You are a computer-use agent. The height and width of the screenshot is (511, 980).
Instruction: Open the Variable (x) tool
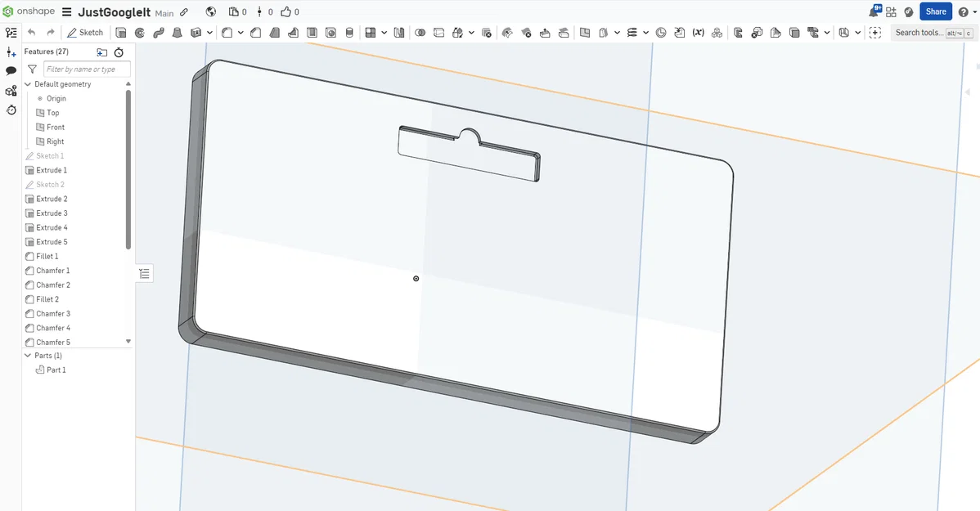click(698, 33)
